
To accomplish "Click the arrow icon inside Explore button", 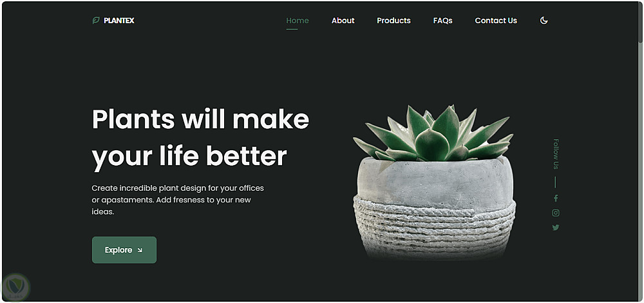I will coord(140,250).
